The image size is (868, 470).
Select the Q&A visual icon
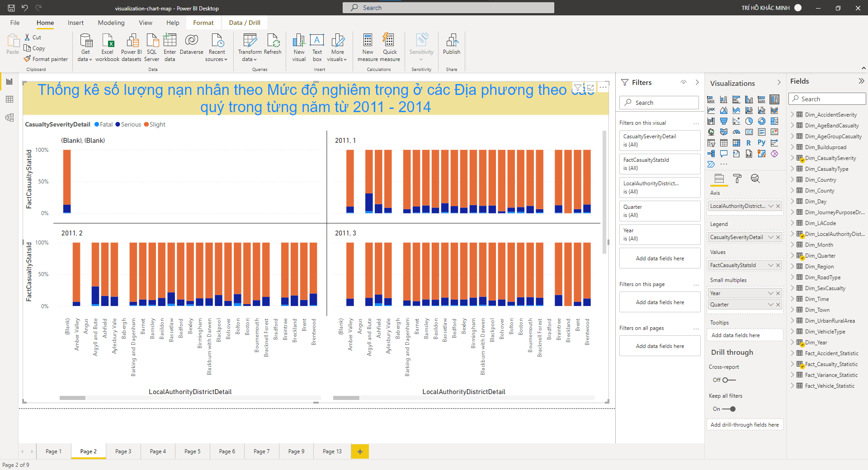point(724,154)
